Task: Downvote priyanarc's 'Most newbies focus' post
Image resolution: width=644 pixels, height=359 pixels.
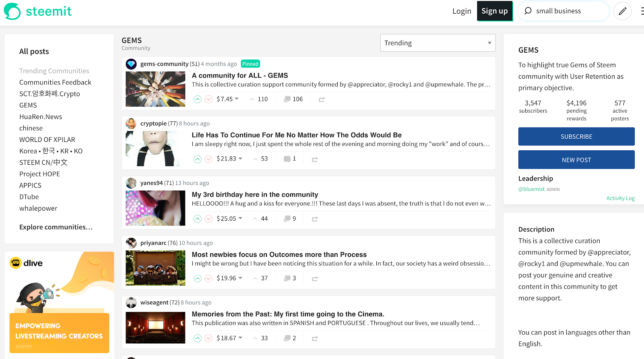Action: [x=208, y=278]
